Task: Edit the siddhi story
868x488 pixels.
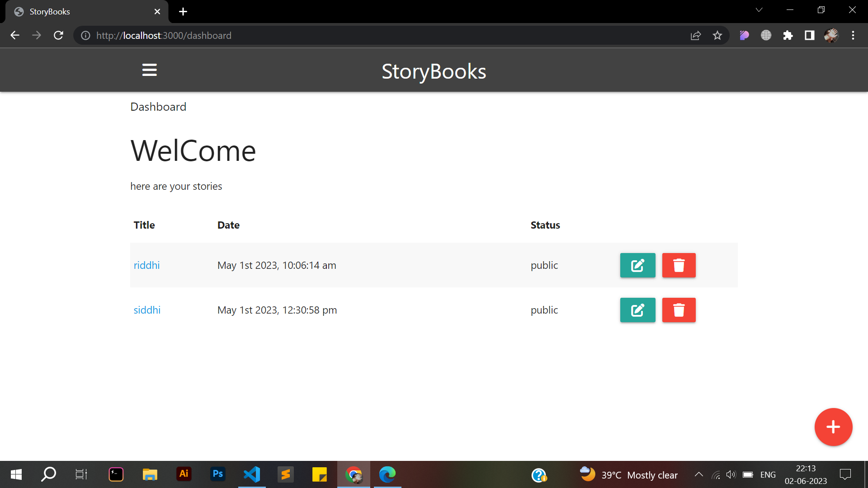Action: (637, 310)
